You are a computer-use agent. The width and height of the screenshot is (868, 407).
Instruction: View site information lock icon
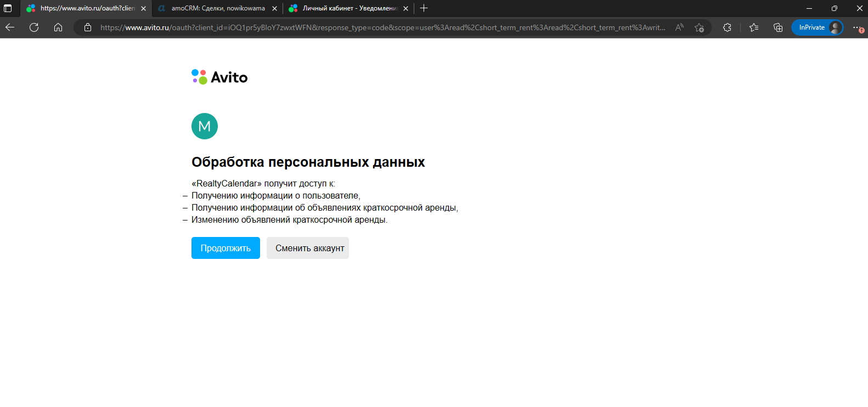point(88,27)
